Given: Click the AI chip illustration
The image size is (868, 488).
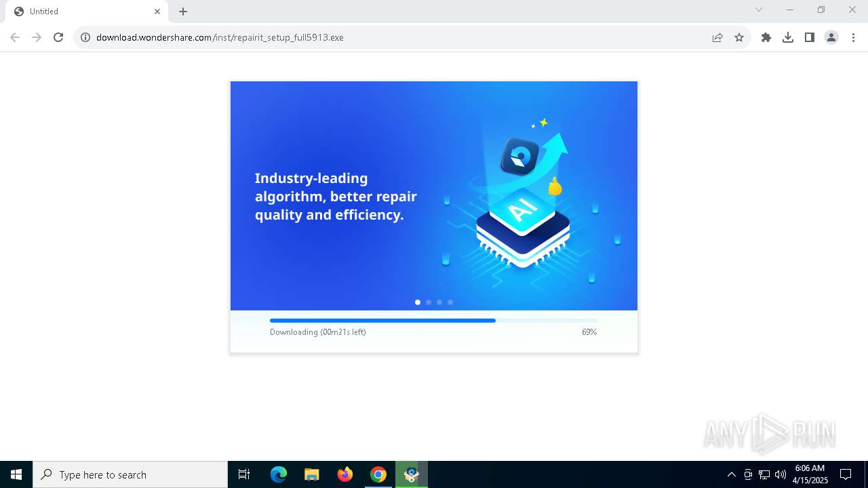Looking at the screenshot, I should coord(523,227).
